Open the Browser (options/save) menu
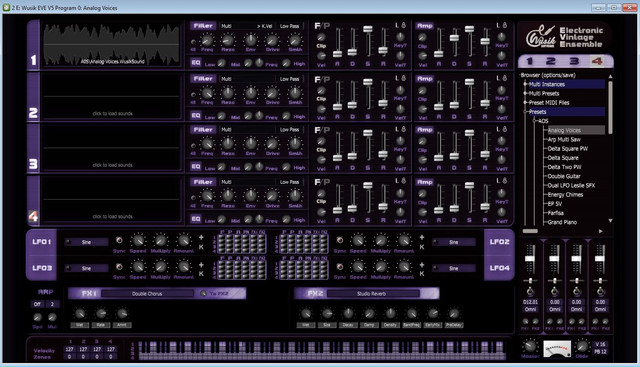Image resolution: width=640 pixels, height=367 pixels. click(547, 75)
